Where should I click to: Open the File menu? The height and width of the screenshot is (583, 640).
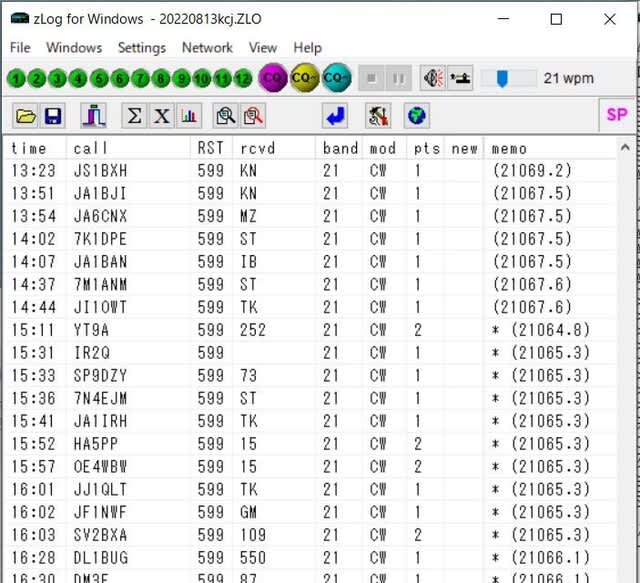click(x=20, y=47)
